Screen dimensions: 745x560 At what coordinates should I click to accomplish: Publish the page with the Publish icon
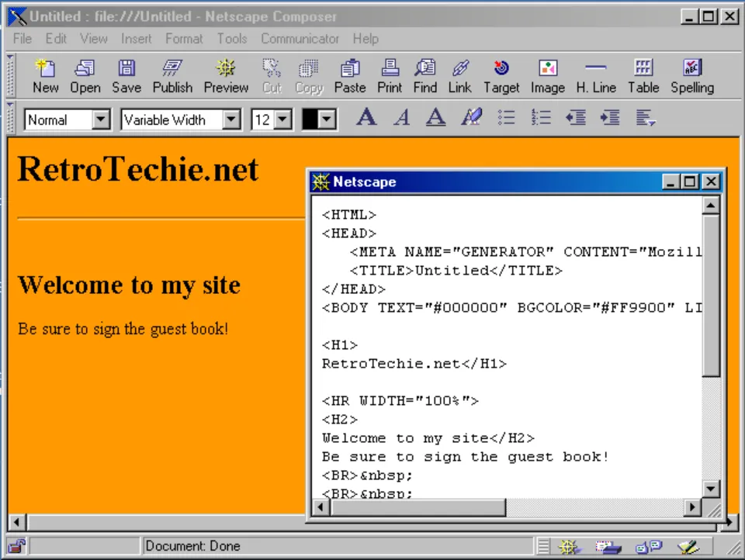coord(172,75)
